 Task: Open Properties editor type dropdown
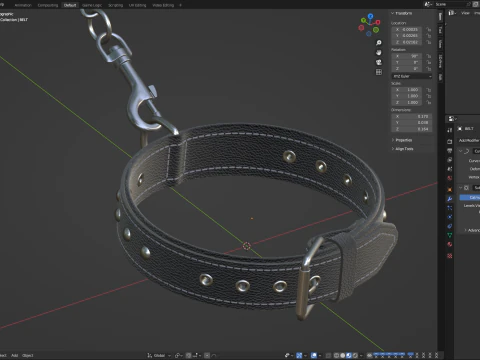click(452, 119)
